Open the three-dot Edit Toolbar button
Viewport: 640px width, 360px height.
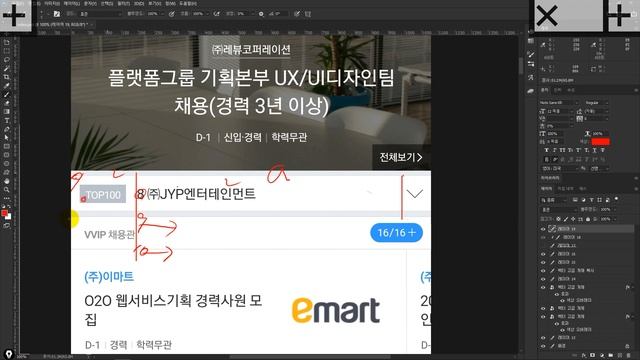click(7, 198)
